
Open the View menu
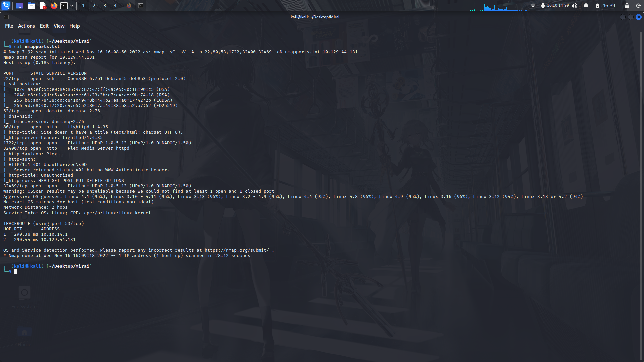pos(59,26)
